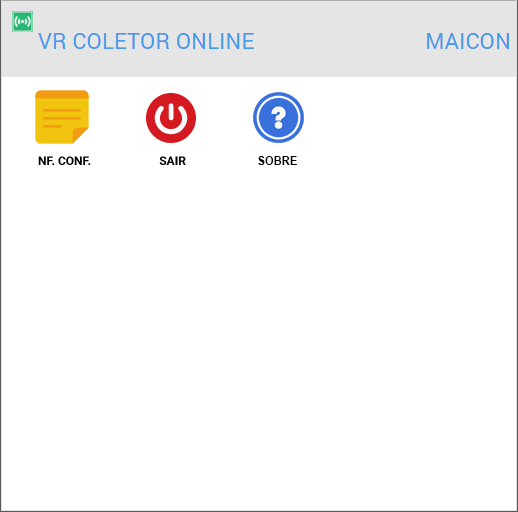
Task: Click the SOBRE text label
Action: click(278, 161)
